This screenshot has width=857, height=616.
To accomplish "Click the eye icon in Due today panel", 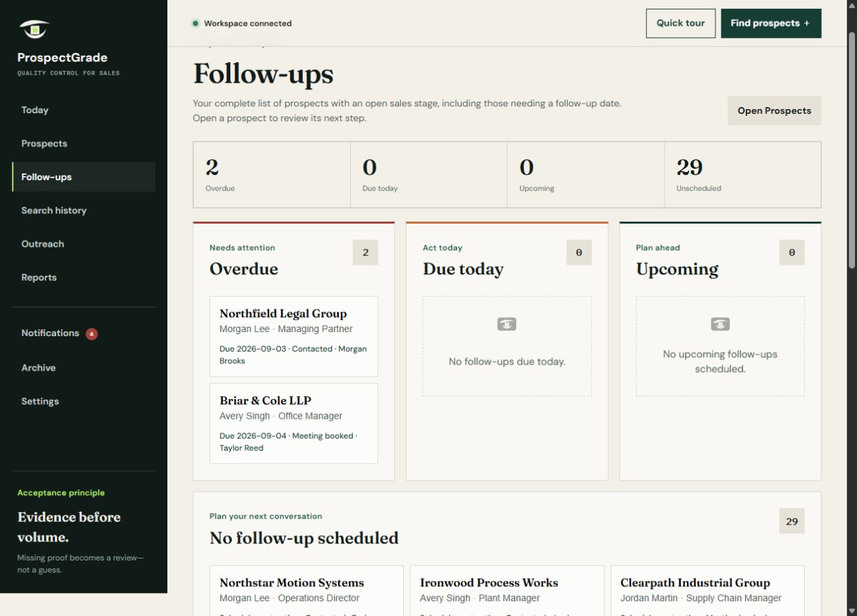I will click(x=507, y=324).
